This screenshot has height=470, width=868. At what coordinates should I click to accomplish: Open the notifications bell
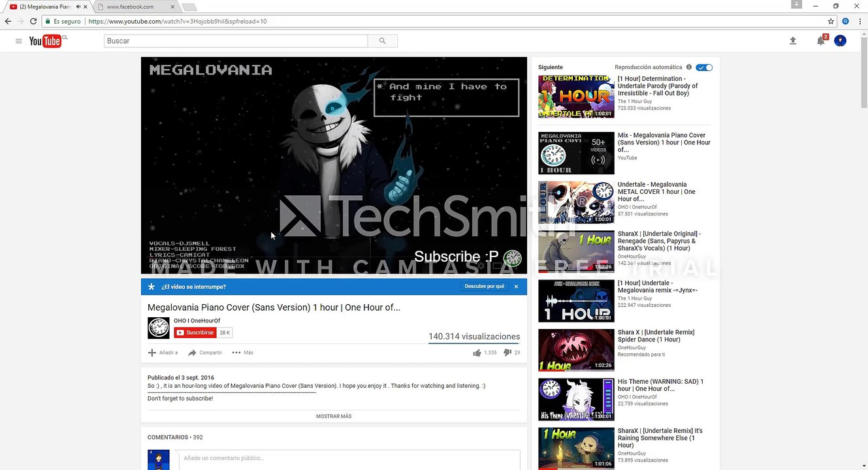[x=821, y=40]
